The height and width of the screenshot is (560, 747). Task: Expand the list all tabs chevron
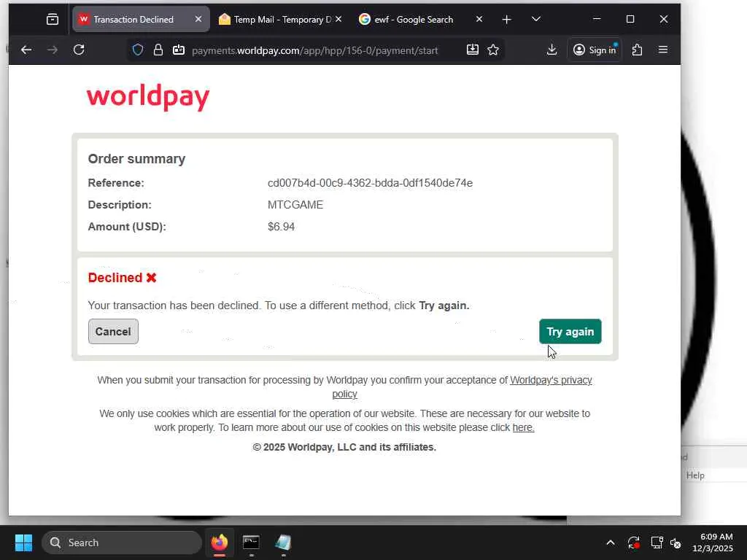536,19
